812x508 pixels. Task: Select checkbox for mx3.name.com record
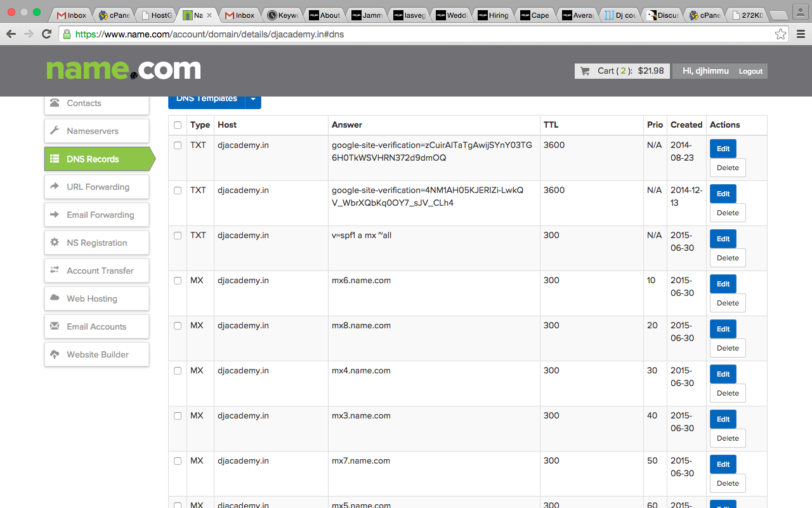click(x=178, y=416)
